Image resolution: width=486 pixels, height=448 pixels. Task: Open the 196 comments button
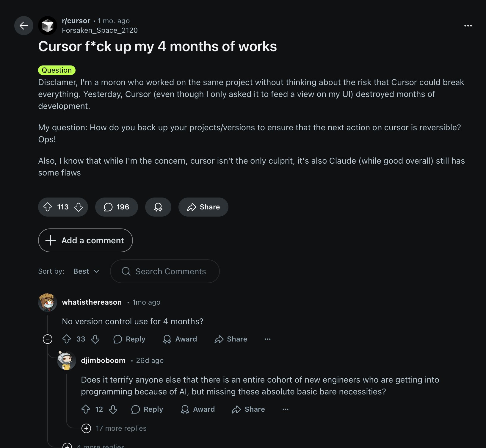coord(117,207)
